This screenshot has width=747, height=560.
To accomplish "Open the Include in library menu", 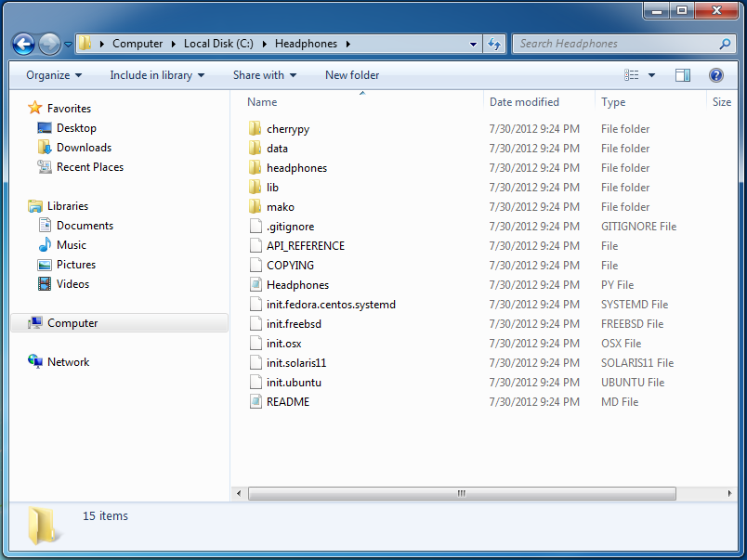I will (x=157, y=75).
